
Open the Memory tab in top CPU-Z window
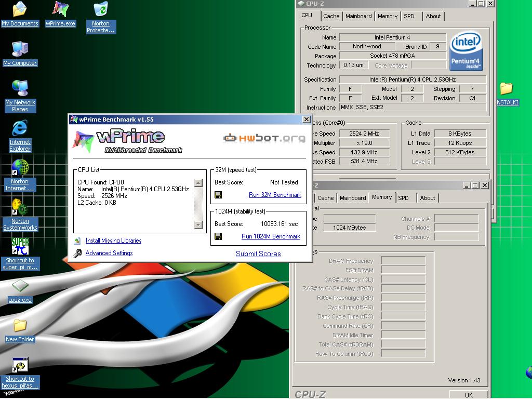click(388, 16)
